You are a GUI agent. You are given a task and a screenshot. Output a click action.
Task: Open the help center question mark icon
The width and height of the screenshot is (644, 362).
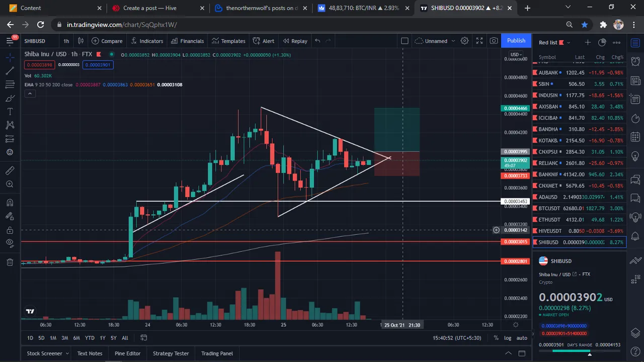coord(635,353)
